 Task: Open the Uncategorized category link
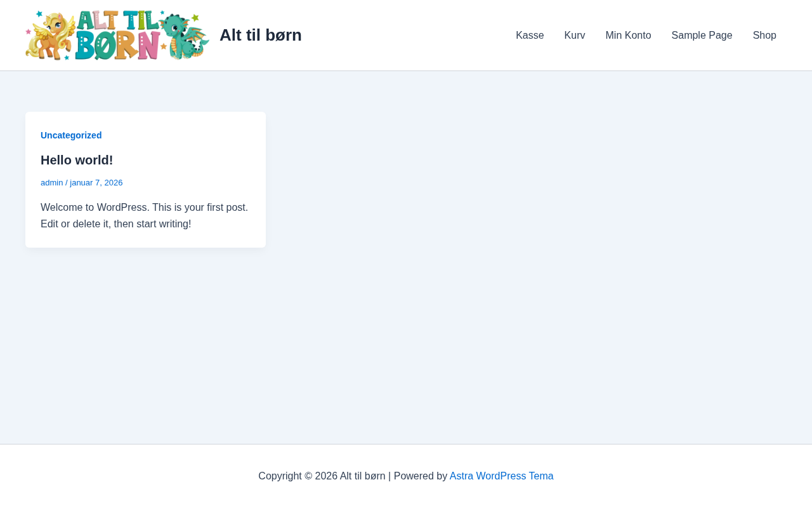pos(71,135)
